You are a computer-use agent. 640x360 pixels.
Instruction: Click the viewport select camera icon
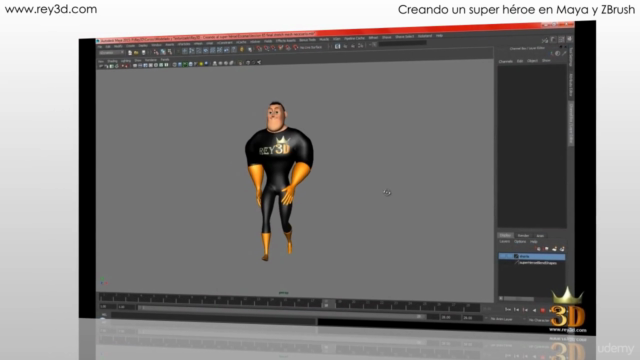pyautogui.click(x=101, y=66)
